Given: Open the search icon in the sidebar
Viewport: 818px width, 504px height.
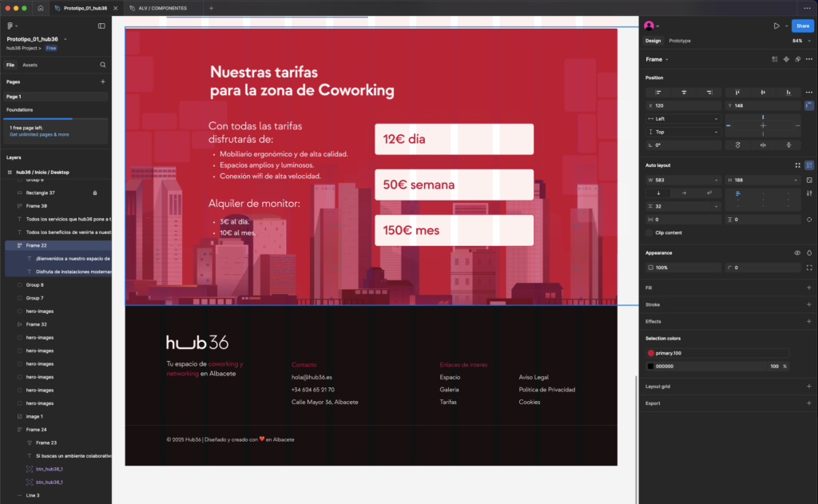Looking at the screenshot, I should pyautogui.click(x=102, y=65).
